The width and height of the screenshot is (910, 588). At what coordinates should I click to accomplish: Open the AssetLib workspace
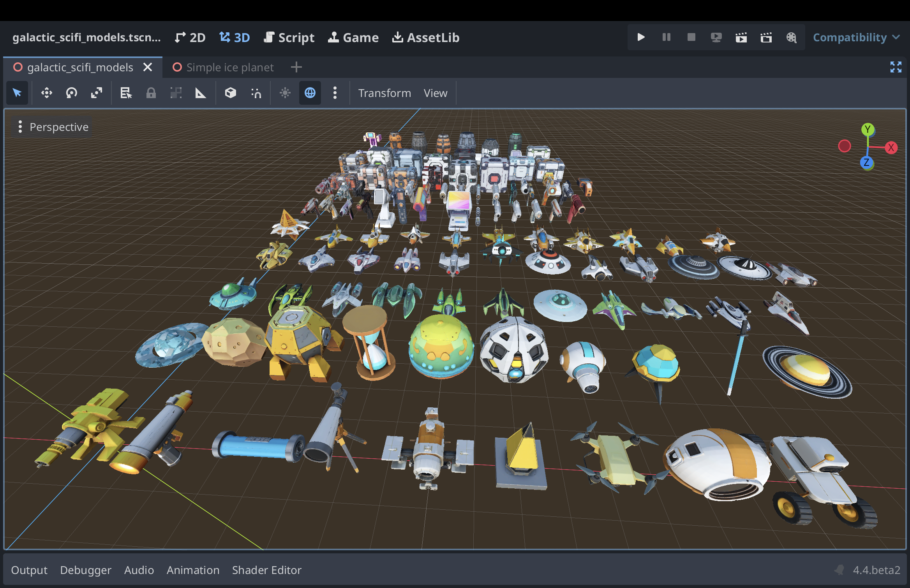coord(426,37)
